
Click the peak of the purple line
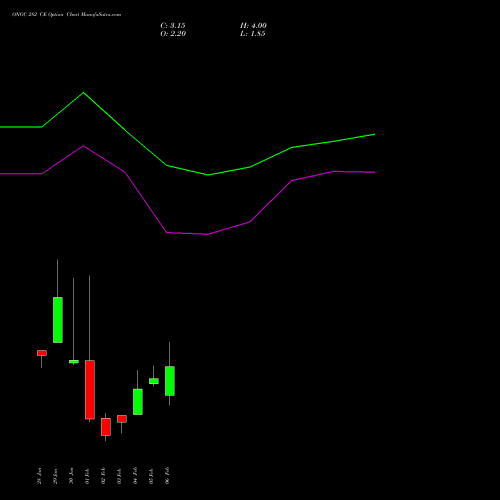coord(83,146)
